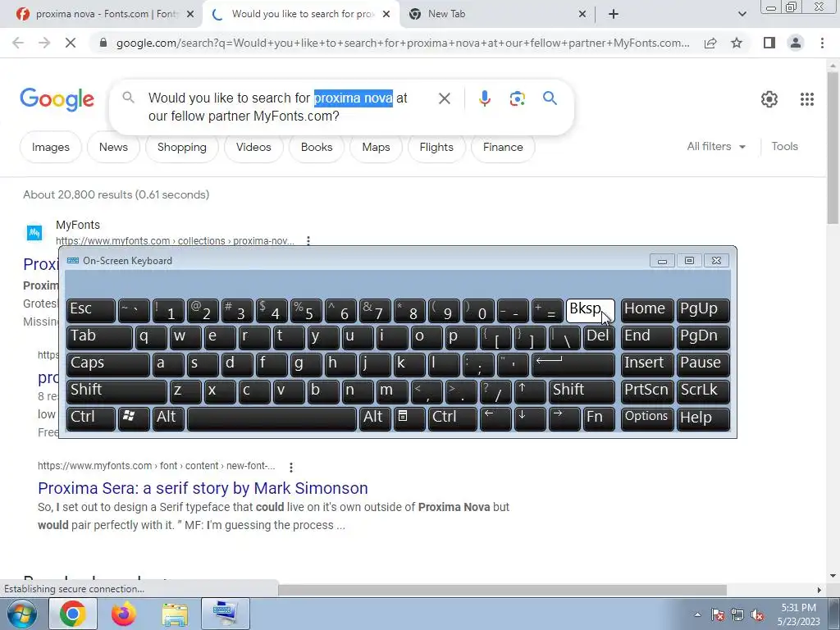
Task: Toggle Insert key on keyboard
Action: tap(647, 364)
